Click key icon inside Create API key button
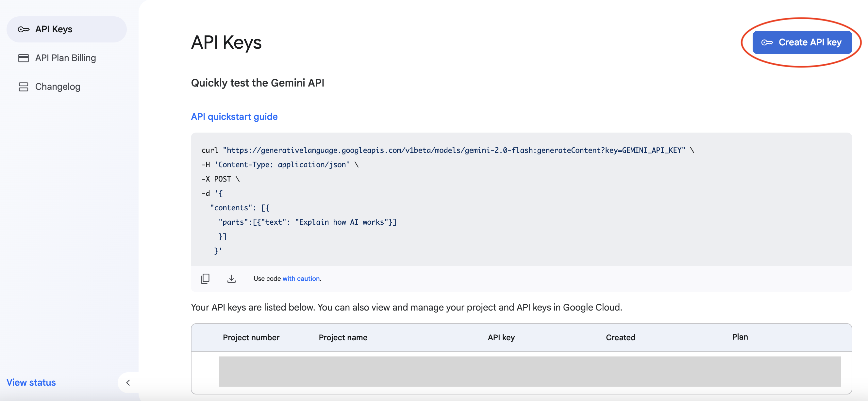The image size is (868, 401). coord(767,42)
